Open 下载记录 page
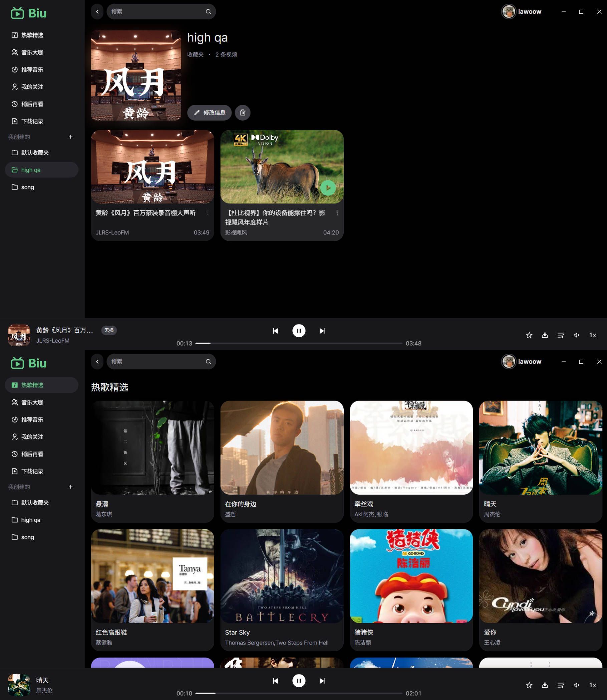 coord(32,121)
